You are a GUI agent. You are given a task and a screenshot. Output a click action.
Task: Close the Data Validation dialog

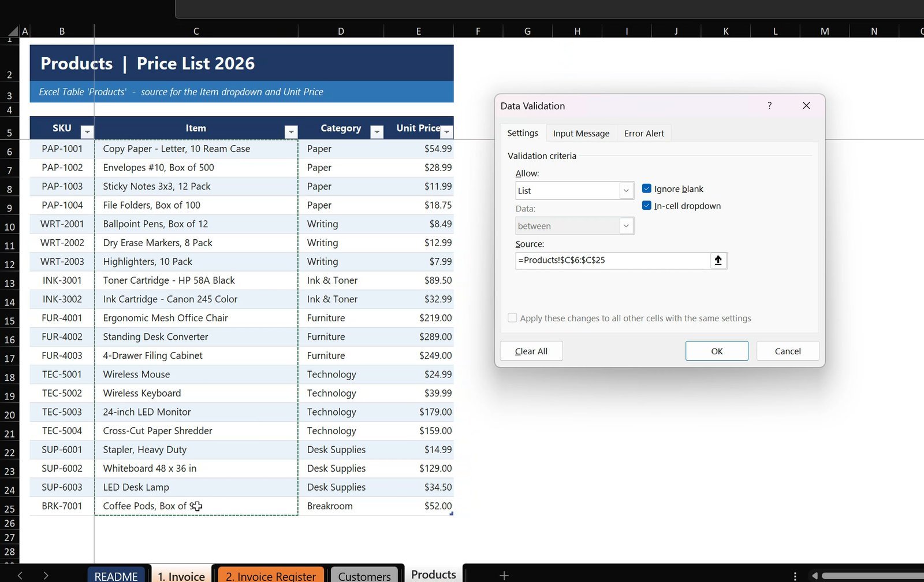coord(806,106)
